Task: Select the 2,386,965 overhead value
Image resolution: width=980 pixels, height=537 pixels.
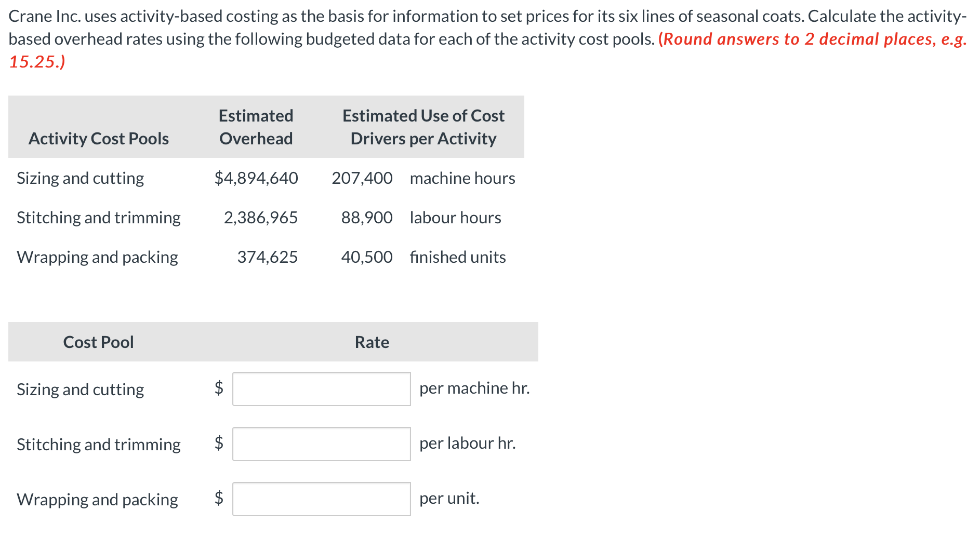Action: click(261, 218)
